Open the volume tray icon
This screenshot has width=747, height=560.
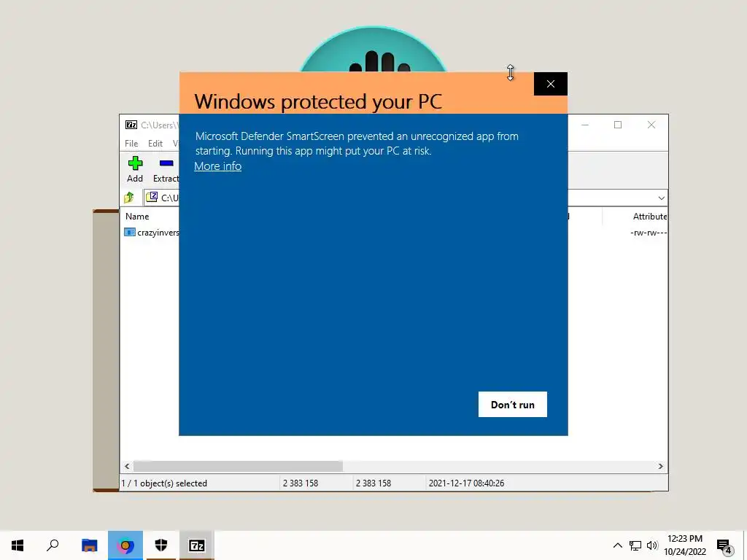652,545
